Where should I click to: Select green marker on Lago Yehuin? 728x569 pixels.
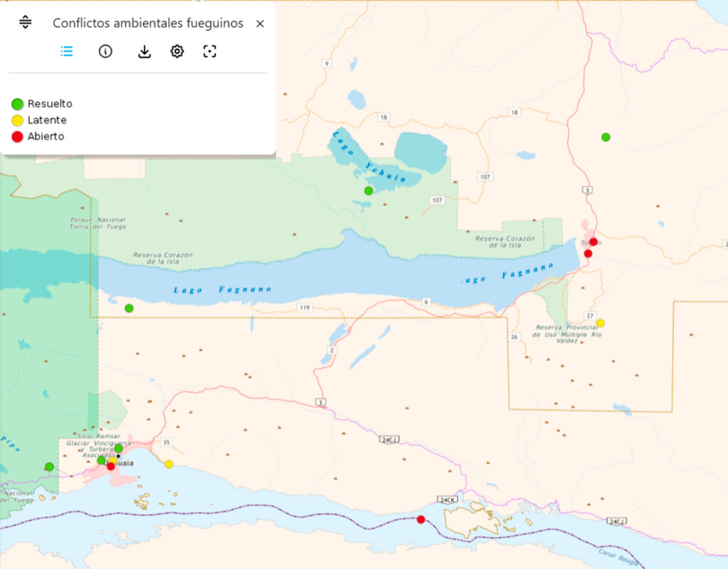point(369,191)
